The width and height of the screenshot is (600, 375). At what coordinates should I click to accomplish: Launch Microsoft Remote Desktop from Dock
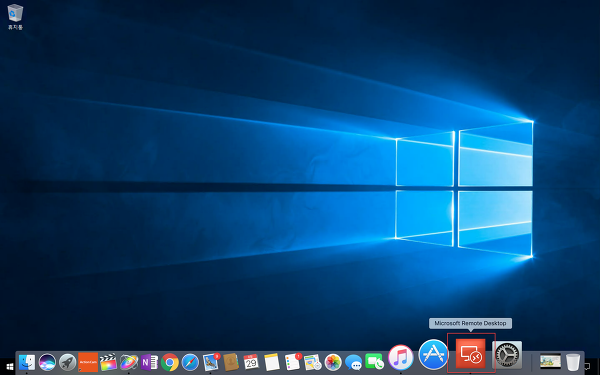[471, 354]
